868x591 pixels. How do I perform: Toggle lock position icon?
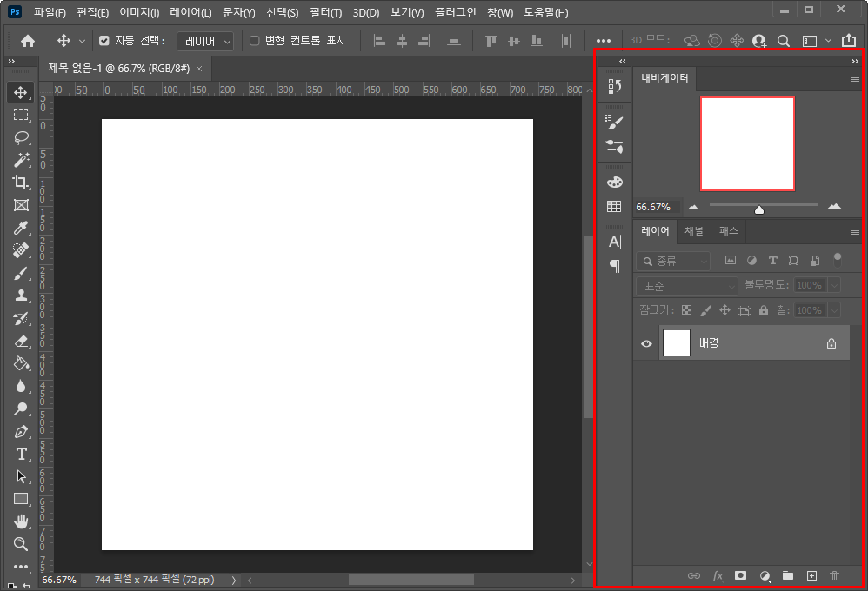724,310
